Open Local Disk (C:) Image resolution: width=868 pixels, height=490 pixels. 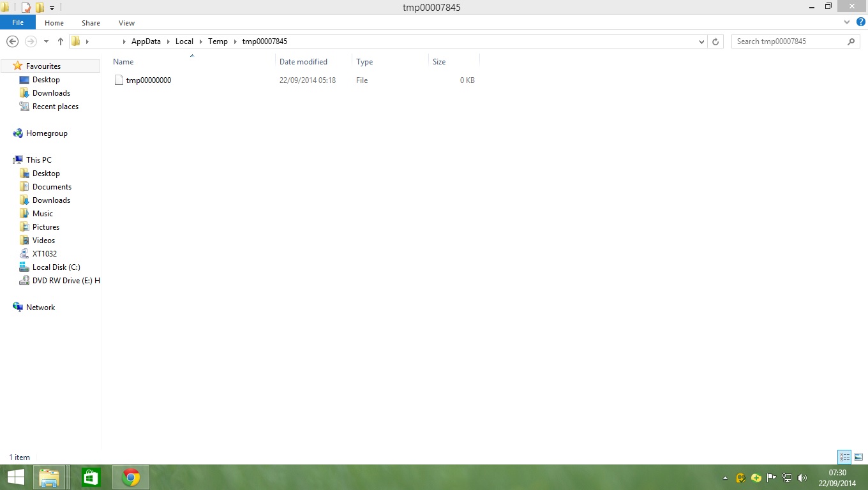pyautogui.click(x=56, y=267)
